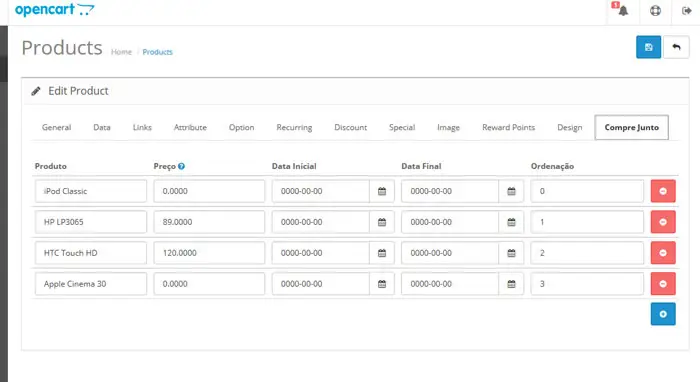This screenshot has height=382, width=700.
Task: Open Data Inicial calendar for iPod Classic row
Action: click(382, 191)
